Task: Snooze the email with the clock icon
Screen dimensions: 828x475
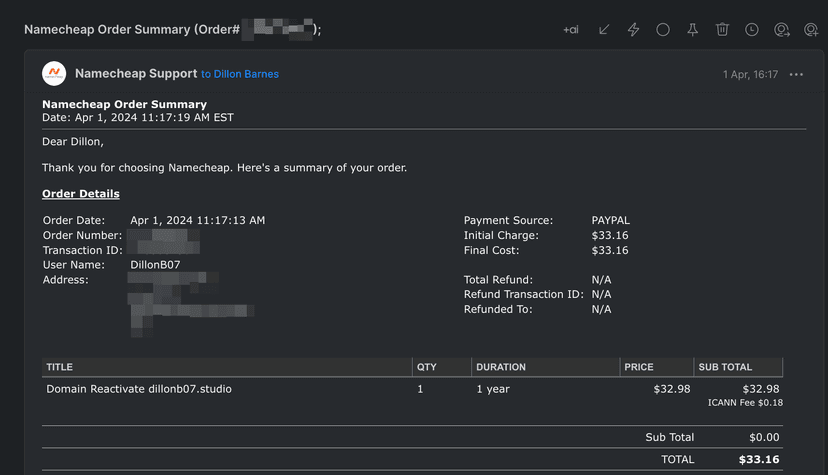Action: (x=752, y=30)
